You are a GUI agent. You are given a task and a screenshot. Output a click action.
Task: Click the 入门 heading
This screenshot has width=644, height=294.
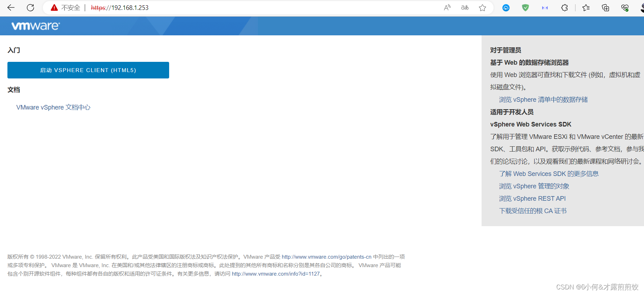[14, 50]
